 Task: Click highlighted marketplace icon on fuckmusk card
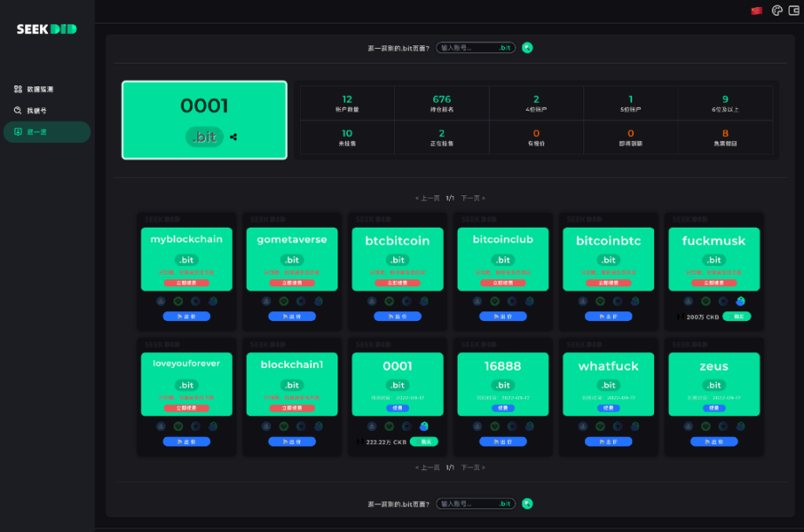pyautogui.click(x=740, y=301)
